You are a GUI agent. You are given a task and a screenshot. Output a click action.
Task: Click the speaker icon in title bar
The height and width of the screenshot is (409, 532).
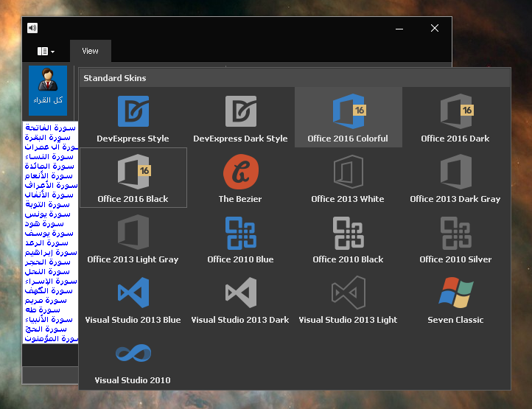pos(32,28)
